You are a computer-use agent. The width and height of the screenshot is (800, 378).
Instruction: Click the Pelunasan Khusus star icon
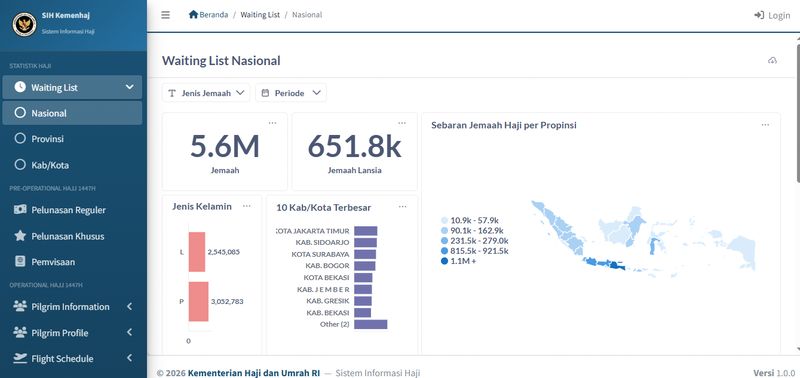[x=20, y=236]
